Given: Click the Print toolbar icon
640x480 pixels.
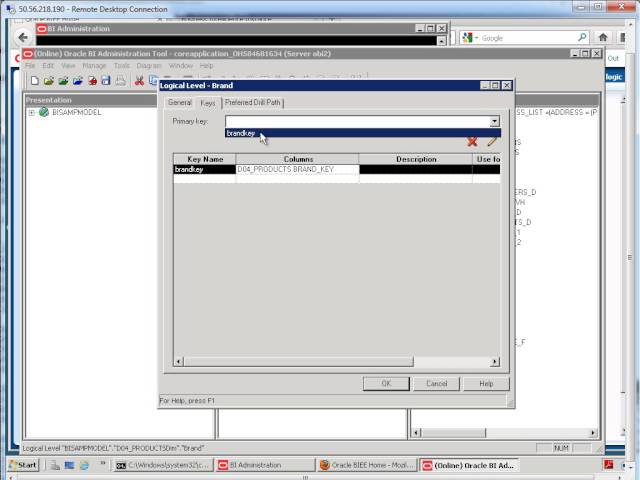Looking at the screenshot, I should click(120, 80).
